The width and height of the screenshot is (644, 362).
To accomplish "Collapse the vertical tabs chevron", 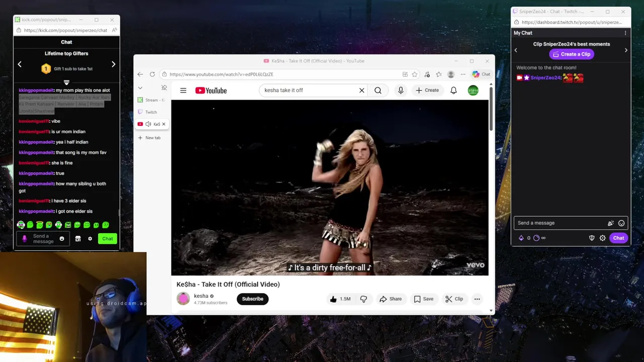I will (140, 88).
